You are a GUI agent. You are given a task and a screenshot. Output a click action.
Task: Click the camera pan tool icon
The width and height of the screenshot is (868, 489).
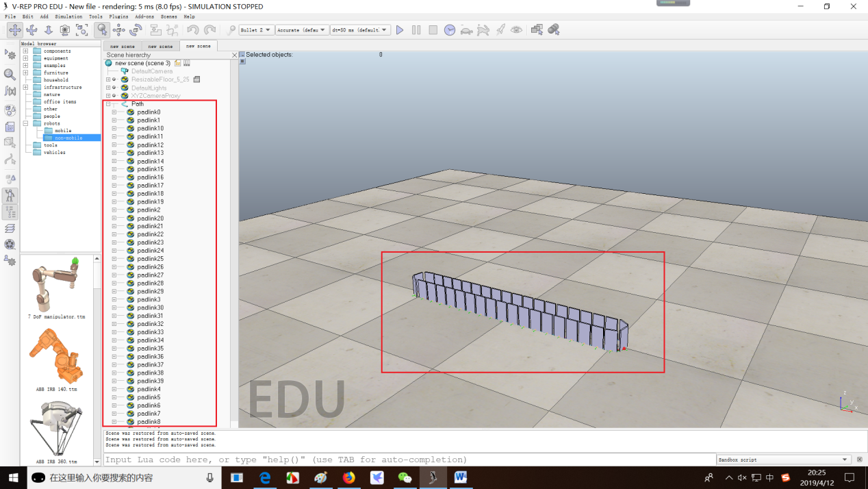pos(14,30)
